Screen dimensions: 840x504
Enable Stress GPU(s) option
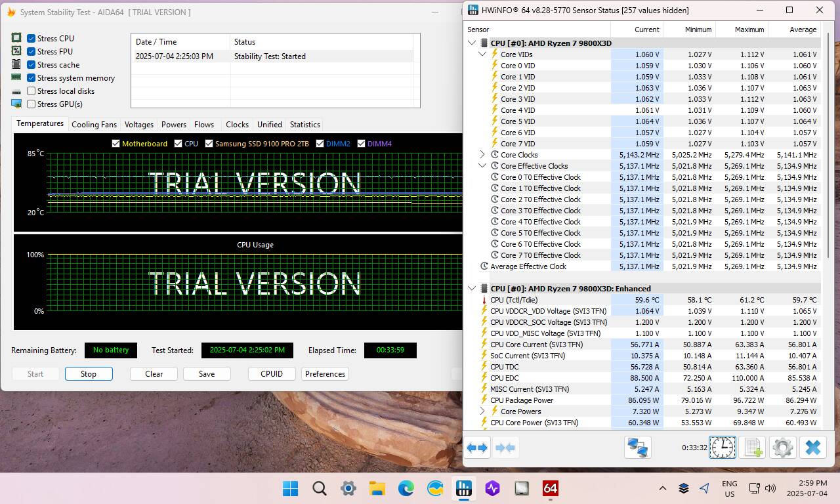click(x=31, y=104)
